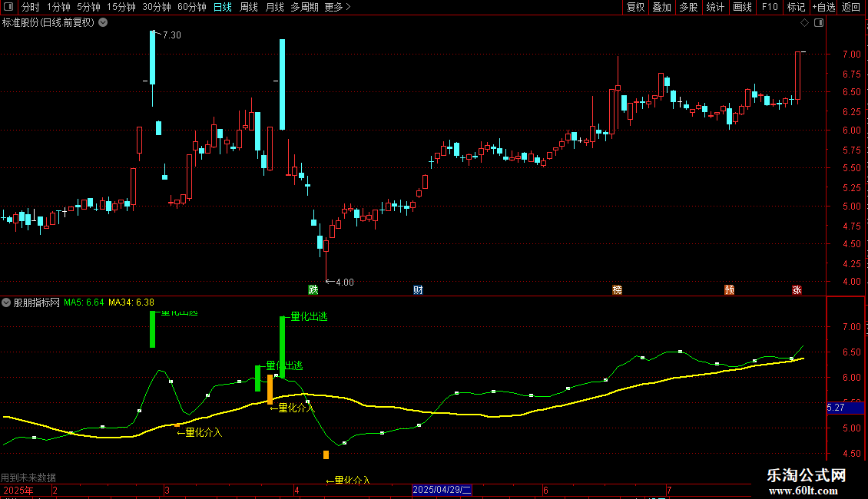Switch to the 1分钟 period
The height and width of the screenshot is (499, 868).
[58, 7]
